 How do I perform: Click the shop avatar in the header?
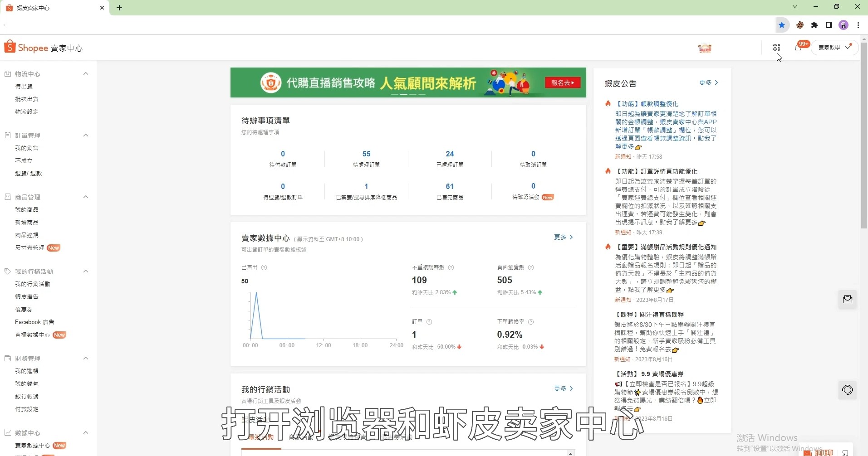coord(705,48)
